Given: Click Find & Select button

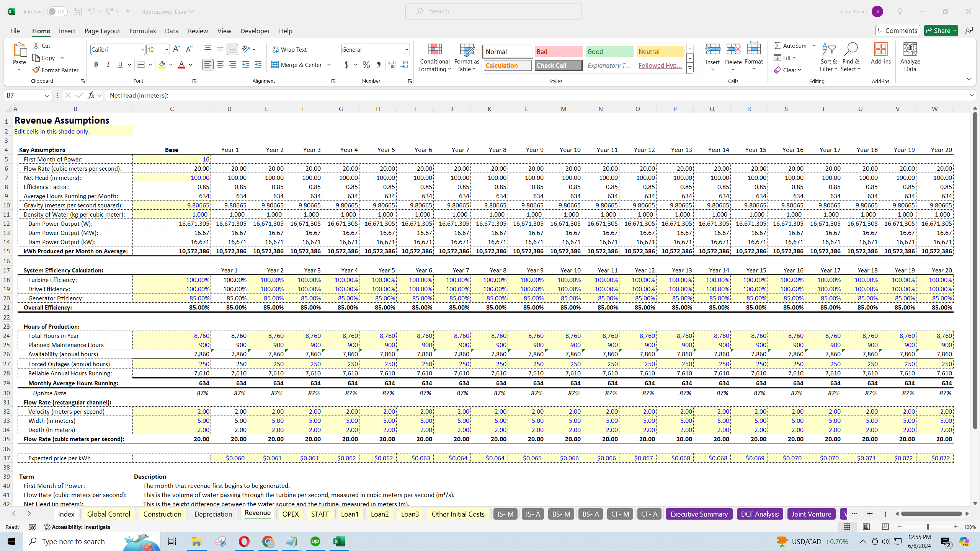Looking at the screenshot, I should point(851,57).
